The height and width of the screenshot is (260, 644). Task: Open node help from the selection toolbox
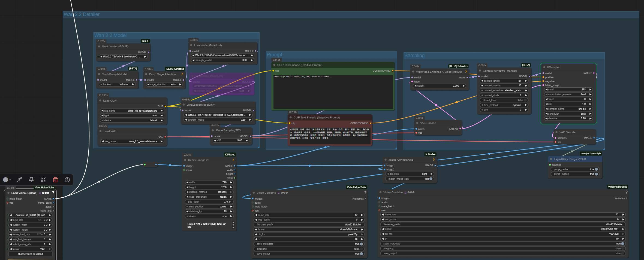coord(67,180)
